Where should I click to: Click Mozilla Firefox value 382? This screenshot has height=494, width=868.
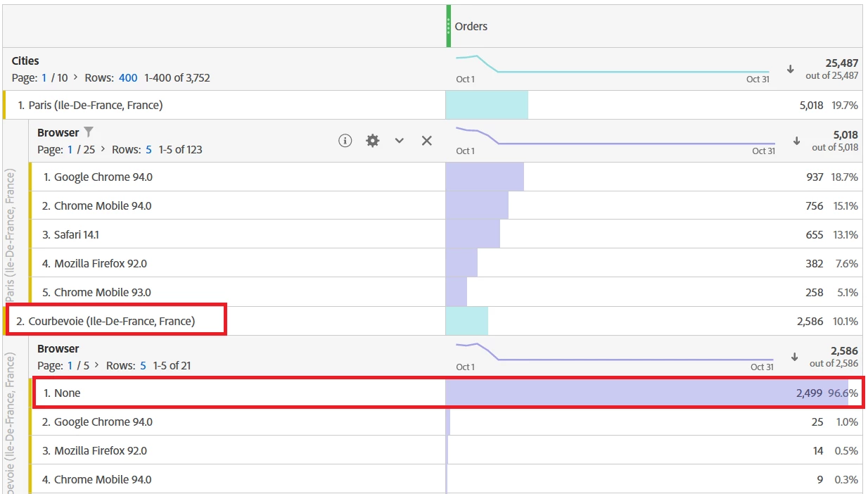815,263
